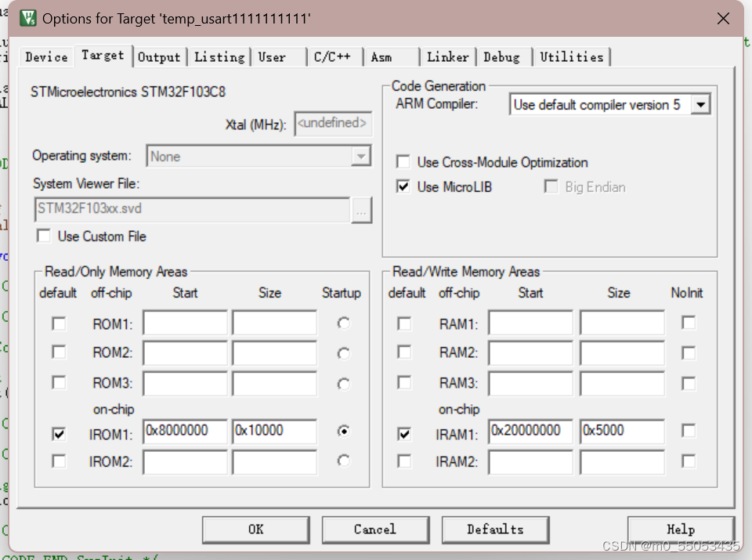The width and height of the screenshot is (752, 560).
Task: Switch to the Linker tab
Action: [x=448, y=57]
